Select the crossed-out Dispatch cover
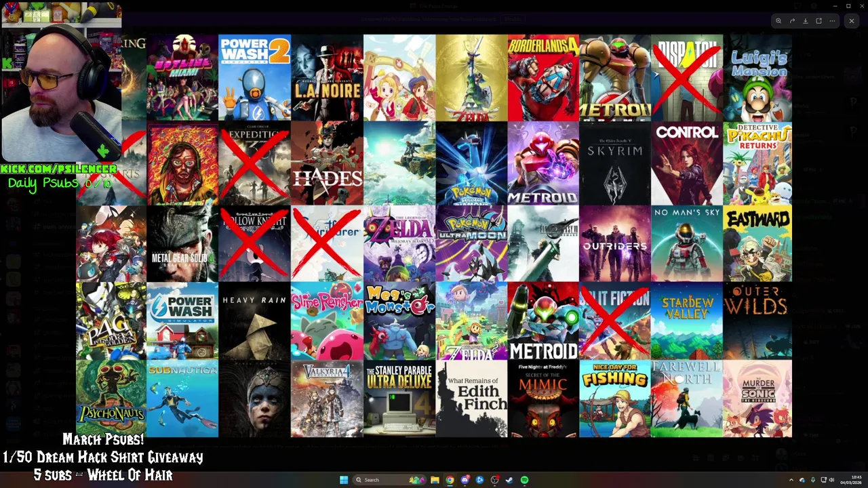The image size is (868, 488). coord(687,78)
